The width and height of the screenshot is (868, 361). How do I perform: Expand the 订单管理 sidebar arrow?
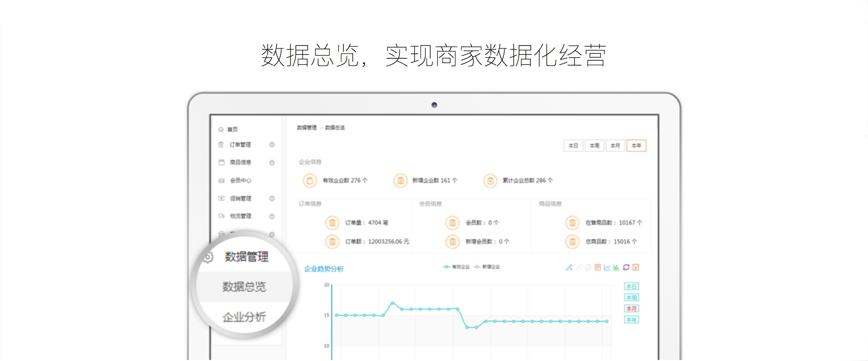pyautogui.click(x=272, y=145)
